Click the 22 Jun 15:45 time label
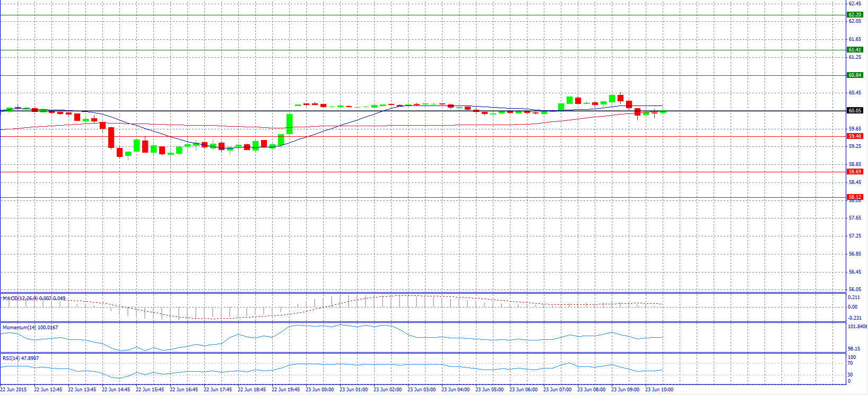The image size is (868, 395). pyautogui.click(x=150, y=390)
